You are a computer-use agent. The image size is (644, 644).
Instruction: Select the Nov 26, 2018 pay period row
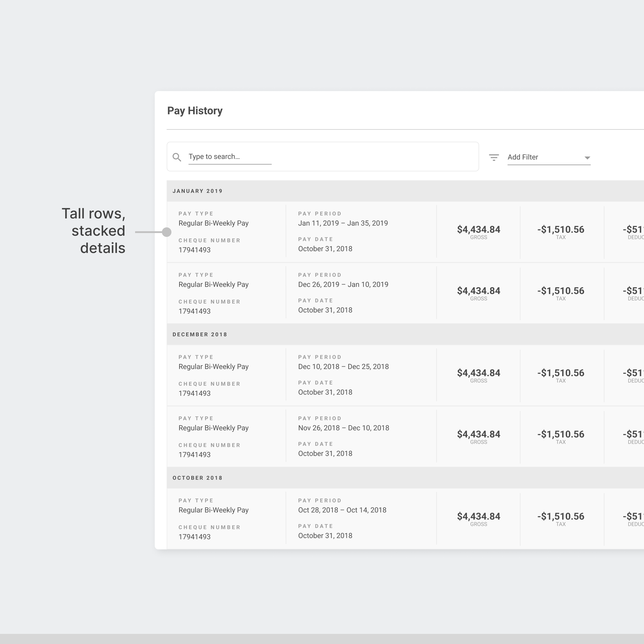[343, 428]
